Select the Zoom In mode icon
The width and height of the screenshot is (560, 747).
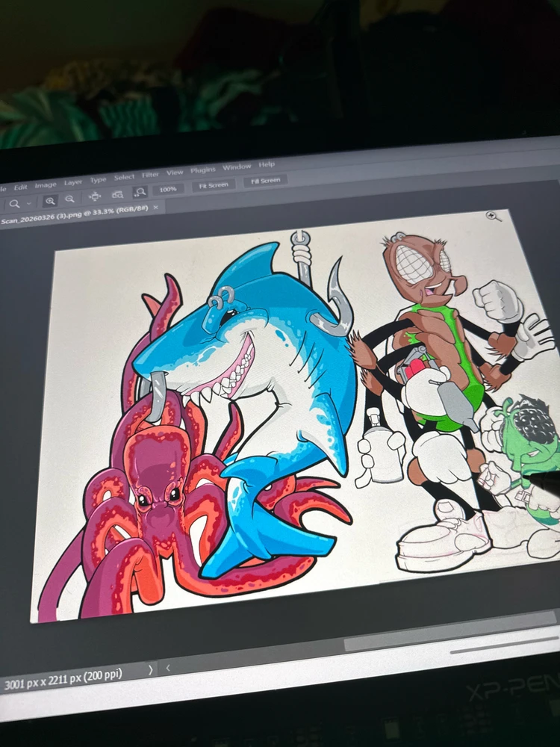click(x=50, y=201)
